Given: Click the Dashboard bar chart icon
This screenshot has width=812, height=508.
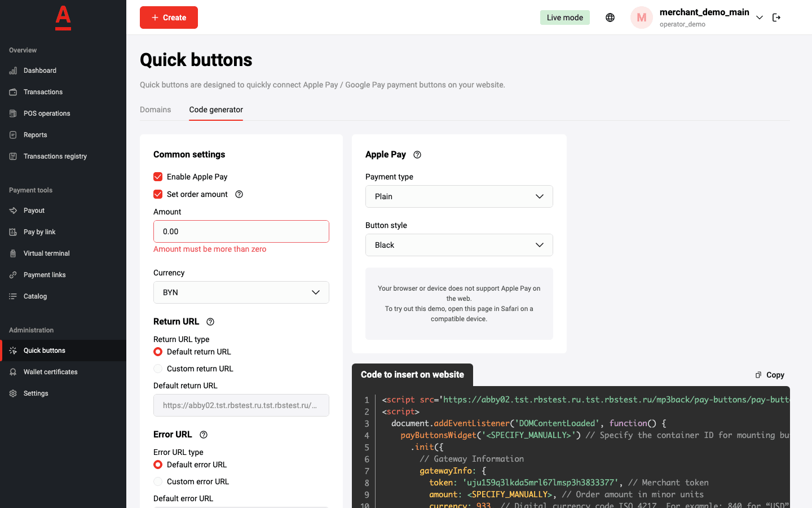Looking at the screenshot, I should coord(13,71).
